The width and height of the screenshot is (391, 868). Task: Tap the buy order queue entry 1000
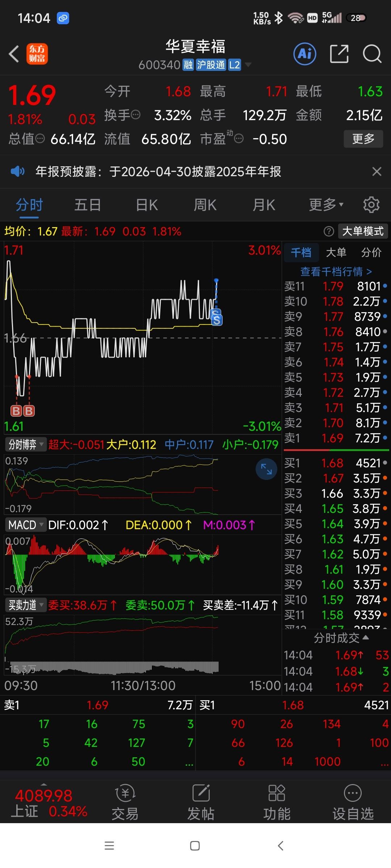tap(328, 762)
